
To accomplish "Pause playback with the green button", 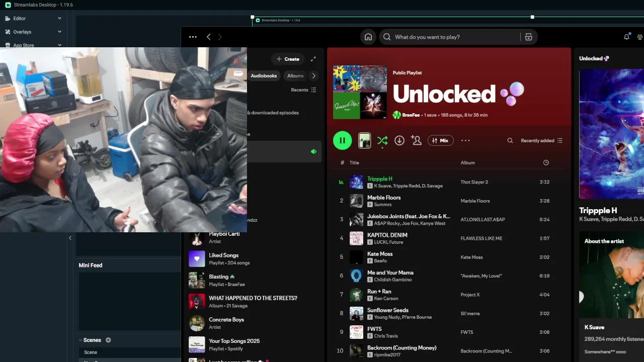I will click(x=342, y=140).
